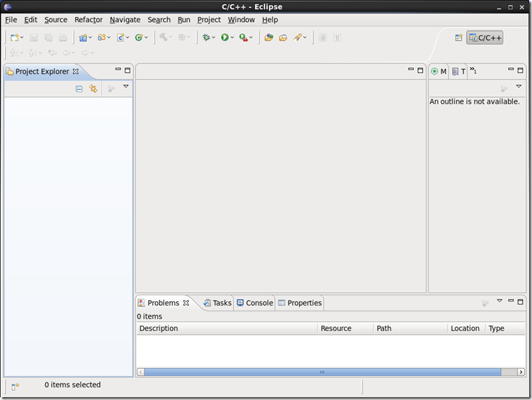The width and height of the screenshot is (532, 400).
Task: Sort by the Description column header
Action: pos(227,328)
